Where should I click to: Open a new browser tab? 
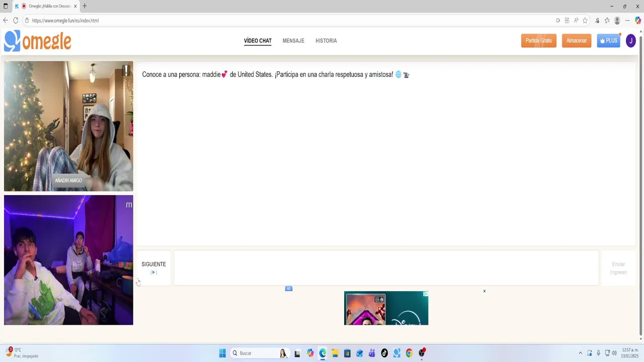pyautogui.click(x=85, y=6)
